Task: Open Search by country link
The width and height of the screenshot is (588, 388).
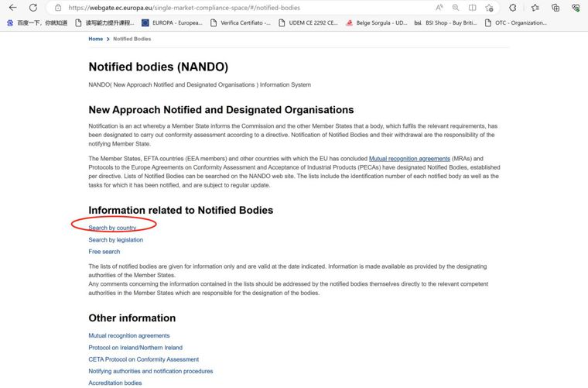Action: (x=112, y=228)
